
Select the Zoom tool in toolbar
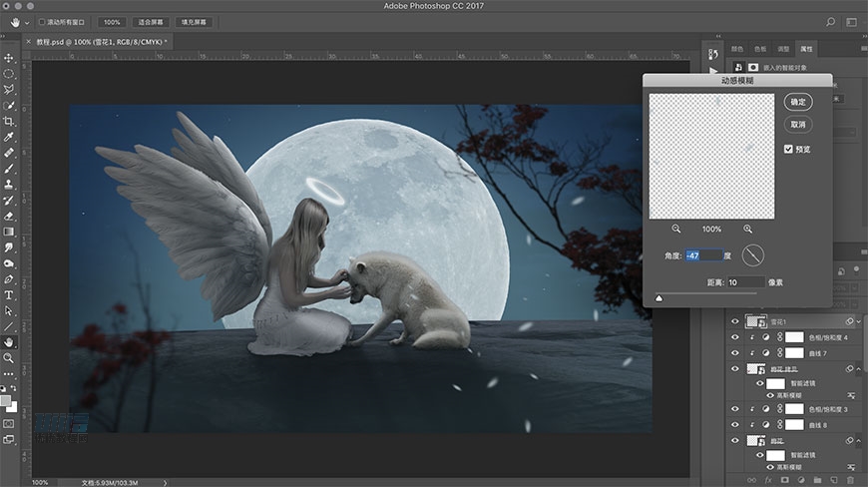tap(9, 358)
